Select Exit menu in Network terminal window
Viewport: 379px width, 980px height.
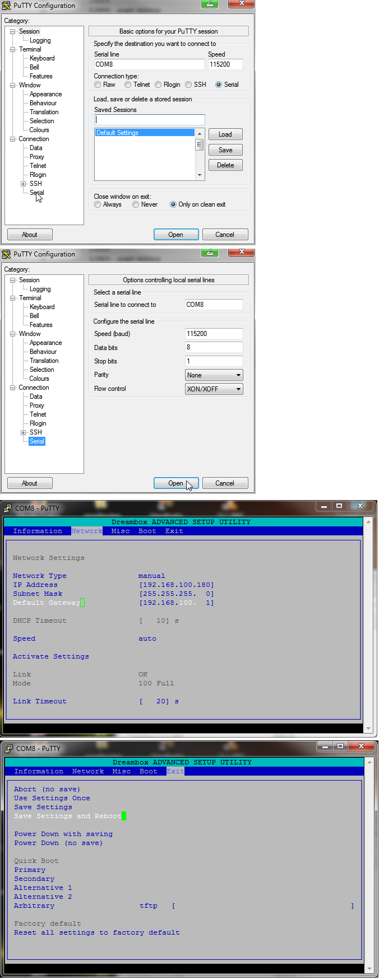(174, 531)
